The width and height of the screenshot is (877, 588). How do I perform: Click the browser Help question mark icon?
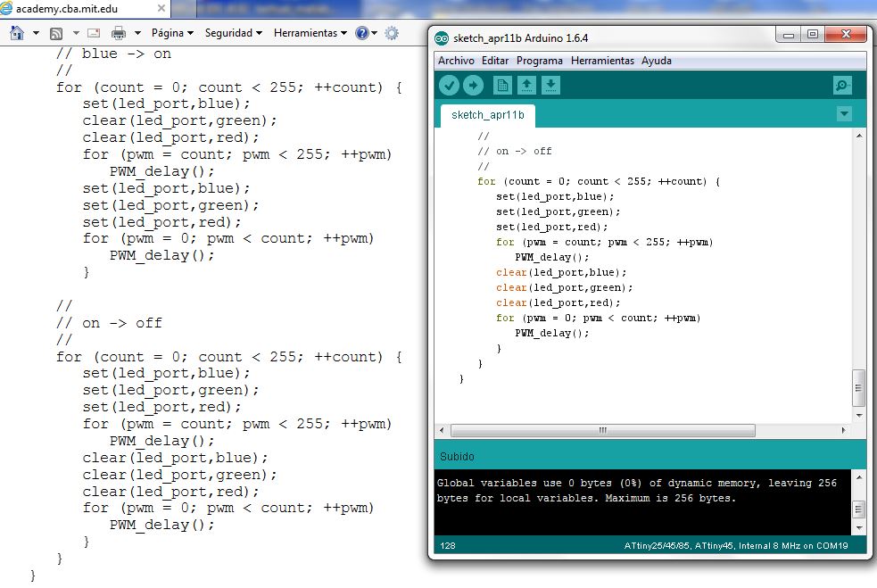tap(362, 33)
